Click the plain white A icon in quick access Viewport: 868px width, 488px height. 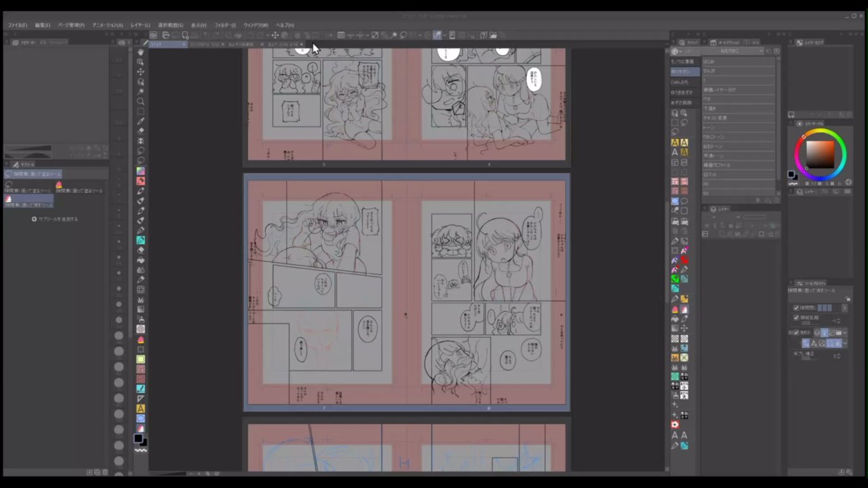pos(675,152)
